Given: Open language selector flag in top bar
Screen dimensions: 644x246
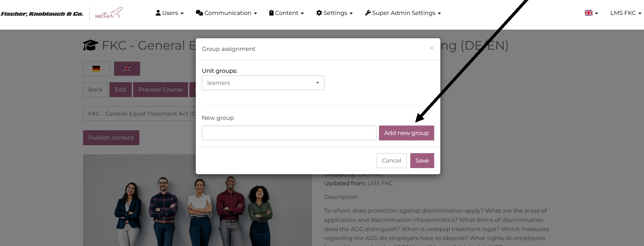Looking at the screenshot, I should [591, 13].
